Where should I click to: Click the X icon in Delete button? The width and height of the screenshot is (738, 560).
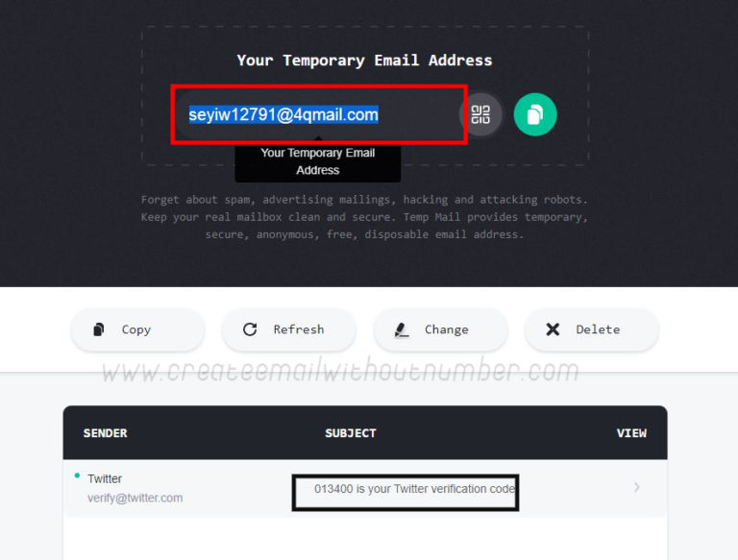[553, 329]
